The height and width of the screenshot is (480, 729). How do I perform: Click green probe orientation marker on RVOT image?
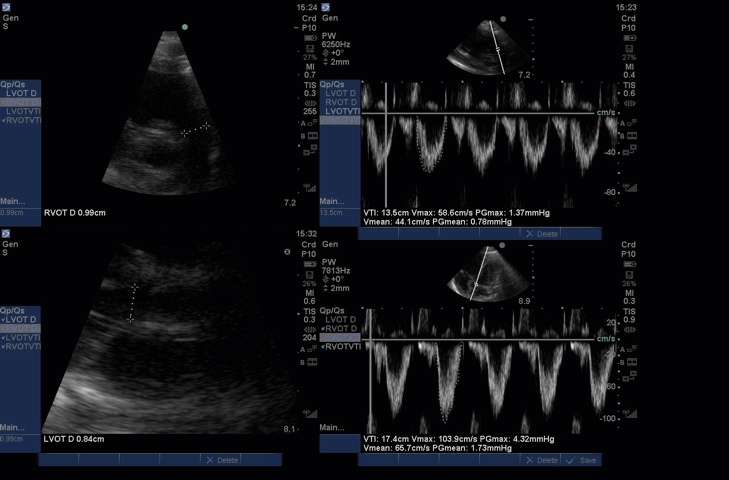[x=185, y=27]
